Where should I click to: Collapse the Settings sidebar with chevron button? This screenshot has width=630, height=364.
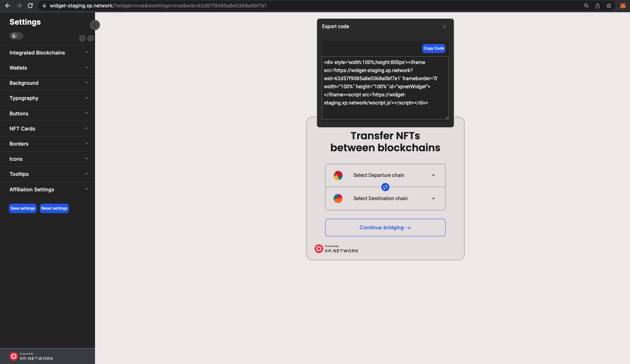click(95, 25)
